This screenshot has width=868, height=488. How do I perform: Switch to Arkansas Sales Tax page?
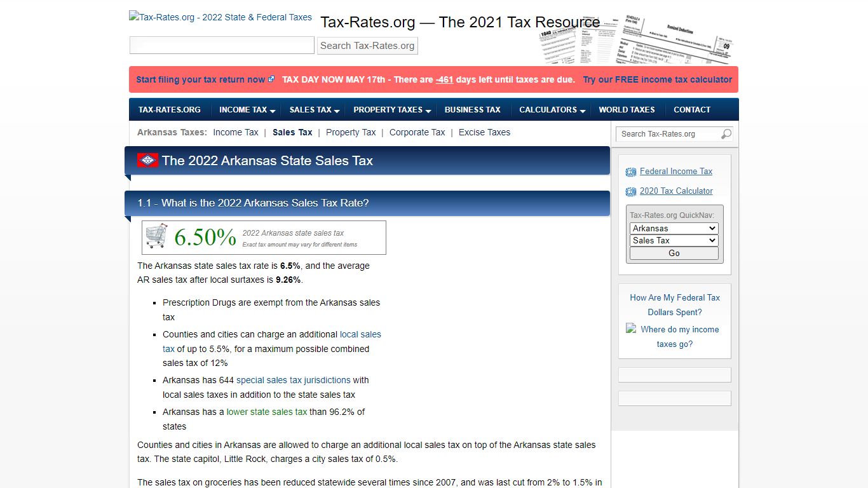pyautogui.click(x=292, y=132)
